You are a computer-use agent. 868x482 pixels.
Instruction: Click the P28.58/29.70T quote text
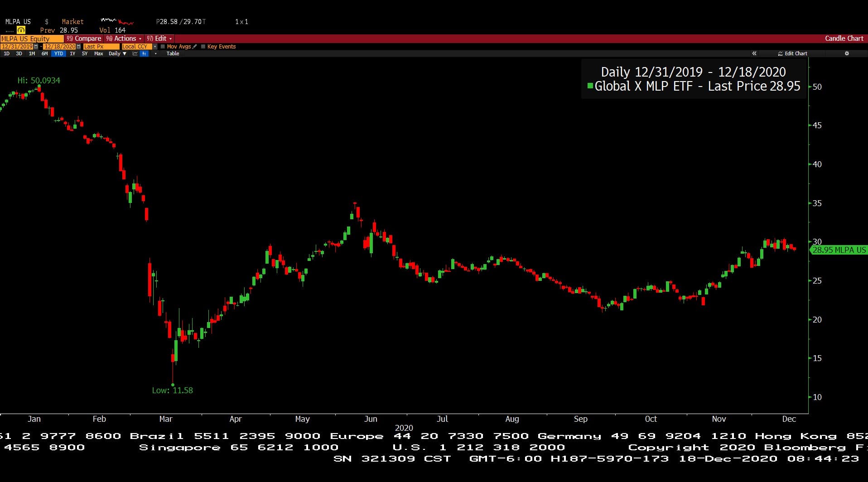(181, 21)
